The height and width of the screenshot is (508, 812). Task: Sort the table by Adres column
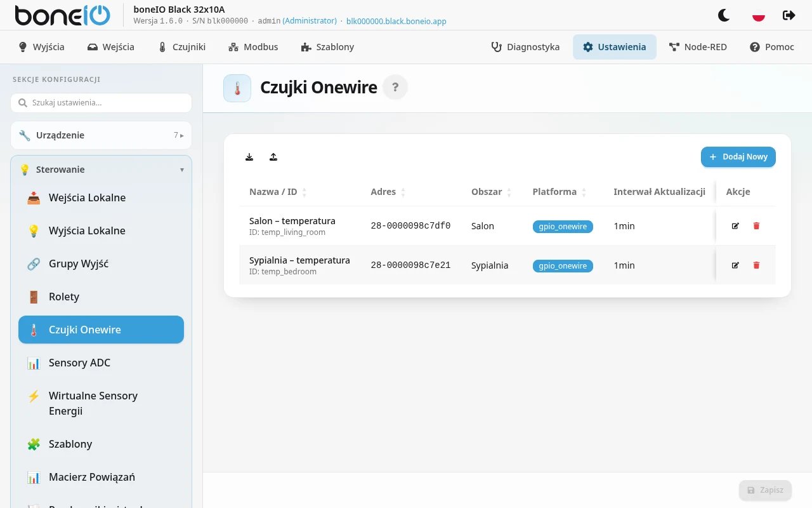coord(403,192)
